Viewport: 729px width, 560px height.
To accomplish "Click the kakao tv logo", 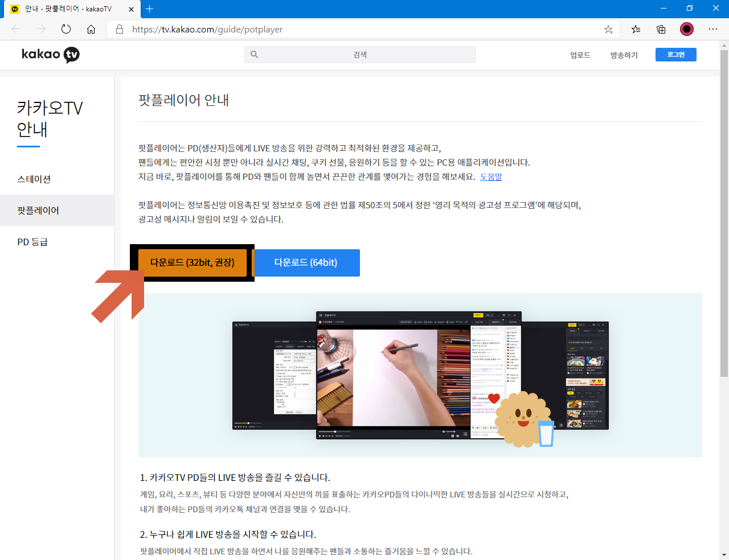I will tap(50, 55).
